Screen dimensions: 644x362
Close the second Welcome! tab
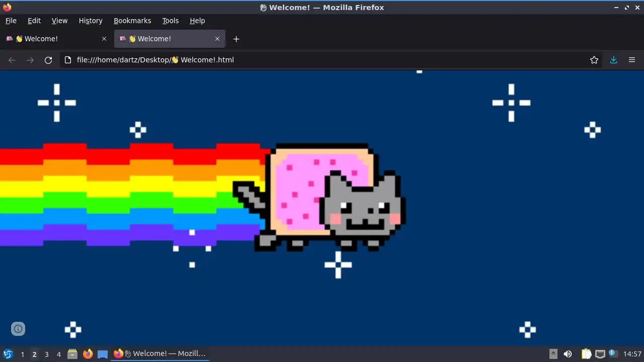click(x=217, y=39)
